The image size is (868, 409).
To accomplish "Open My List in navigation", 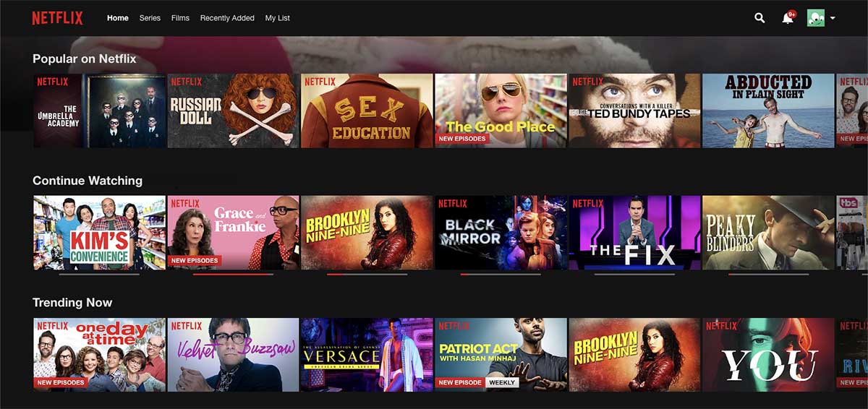I will click(277, 18).
